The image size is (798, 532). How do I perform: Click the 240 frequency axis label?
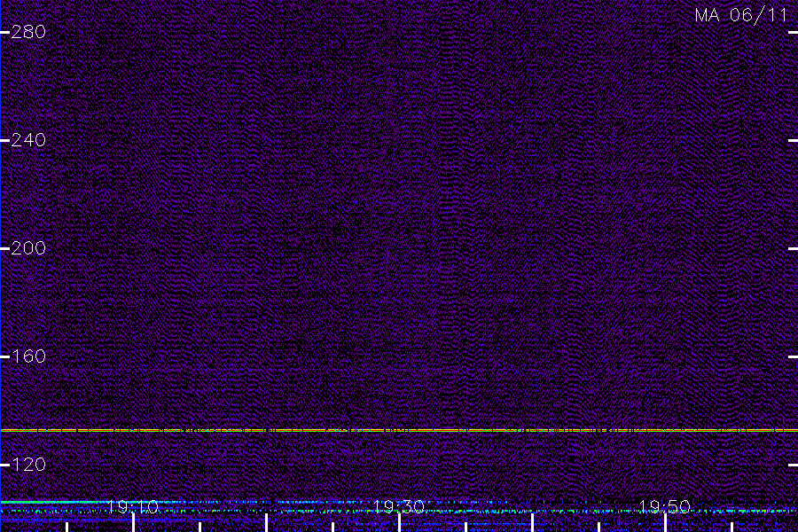click(28, 140)
